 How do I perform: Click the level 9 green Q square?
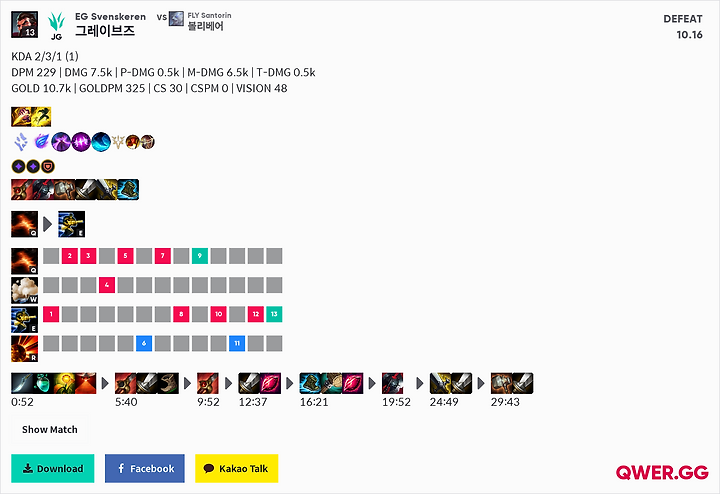(200, 256)
